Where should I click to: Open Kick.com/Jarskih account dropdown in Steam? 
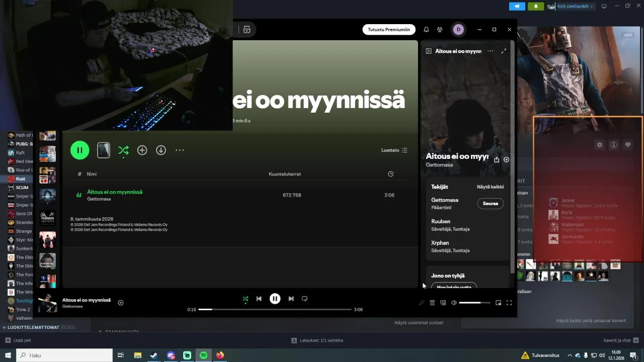coord(571,6)
